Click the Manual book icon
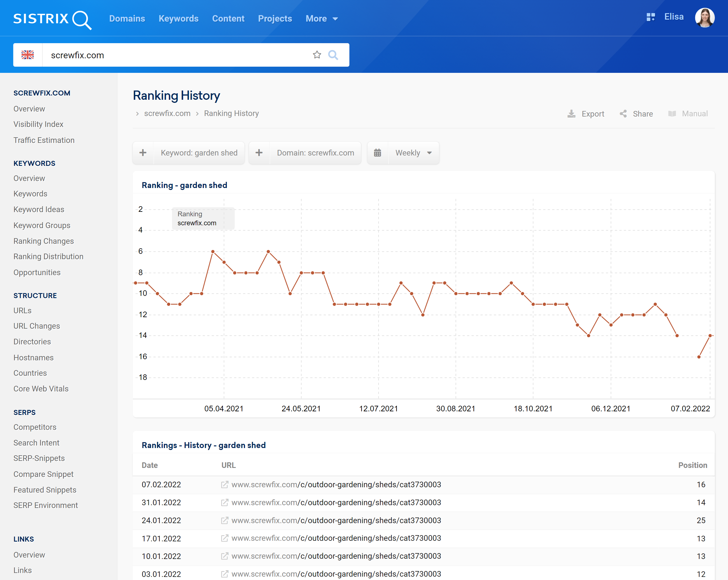The height and width of the screenshot is (580, 728). [x=672, y=114]
